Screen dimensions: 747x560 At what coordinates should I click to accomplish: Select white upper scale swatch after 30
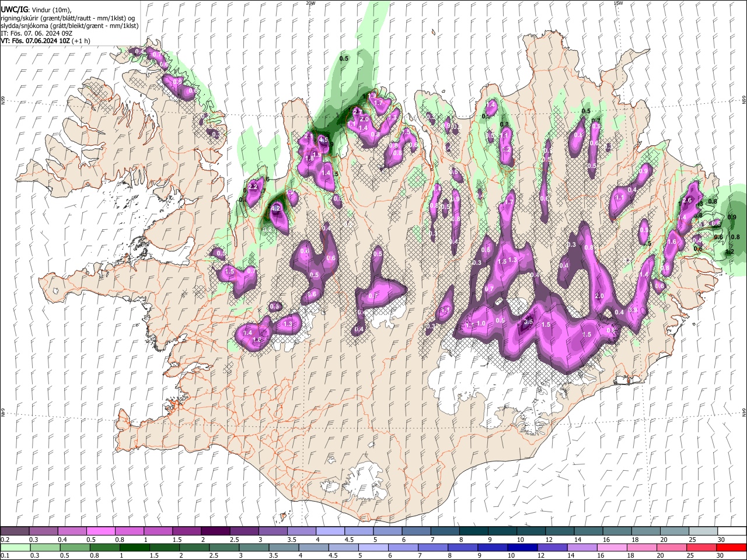pos(732,531)
